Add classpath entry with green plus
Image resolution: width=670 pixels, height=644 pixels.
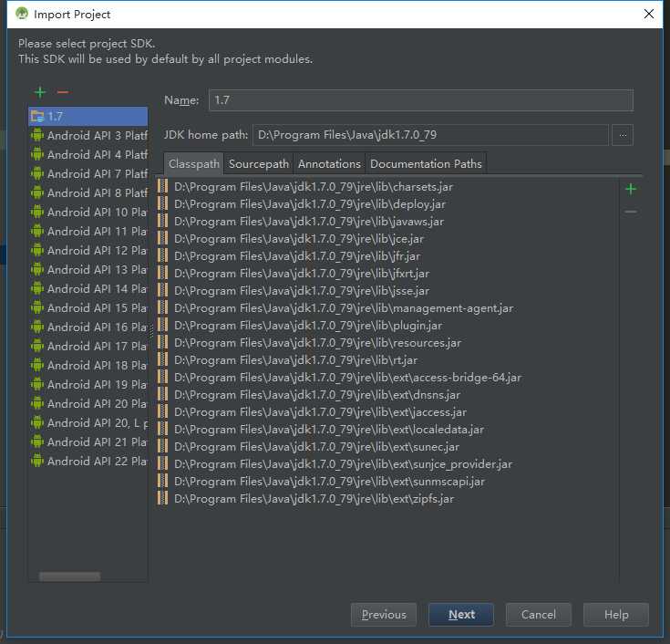coord(631,189)
